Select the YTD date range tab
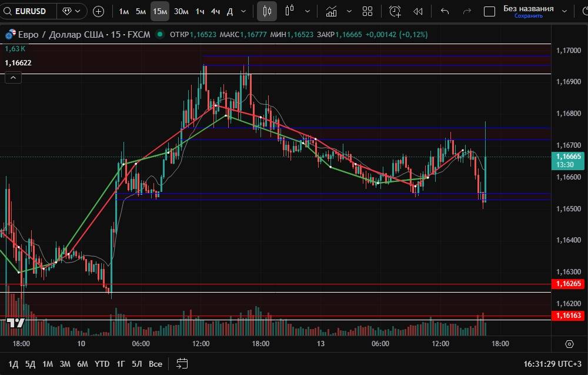This screenshot has height=375, width=588. tap(102, 364)
